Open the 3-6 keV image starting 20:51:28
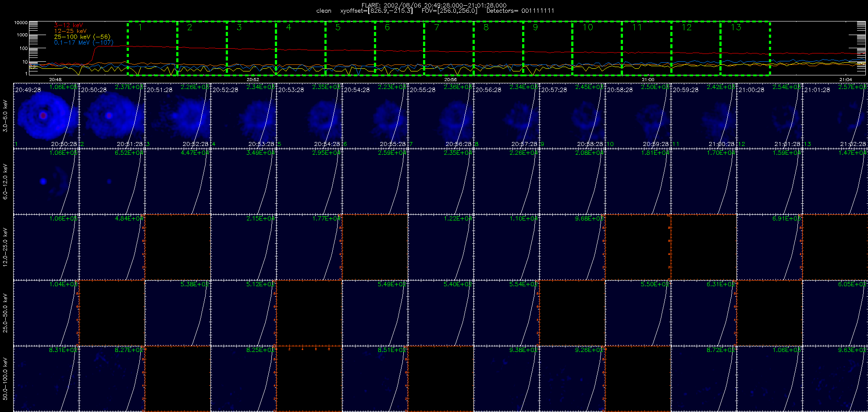 178,116
